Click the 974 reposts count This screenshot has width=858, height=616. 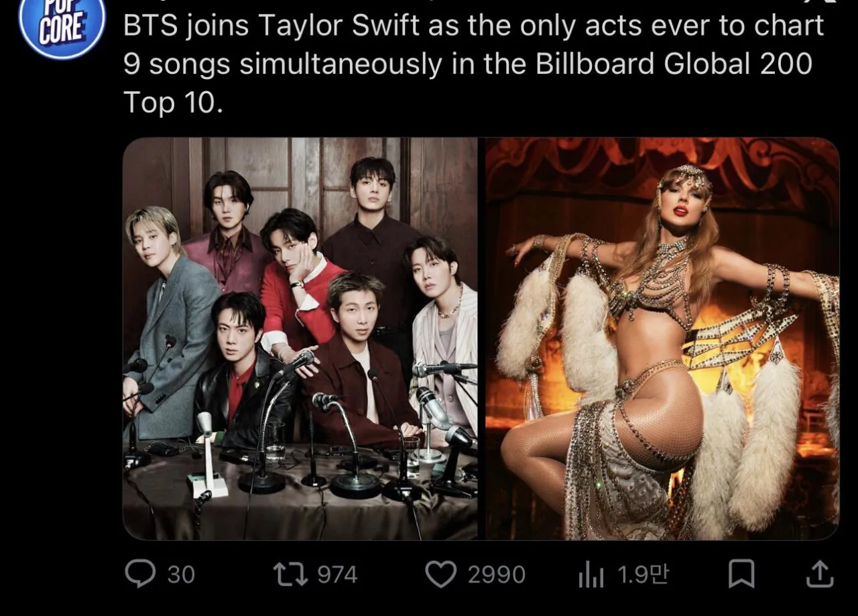pyautogui.click(x=337, y=575)
